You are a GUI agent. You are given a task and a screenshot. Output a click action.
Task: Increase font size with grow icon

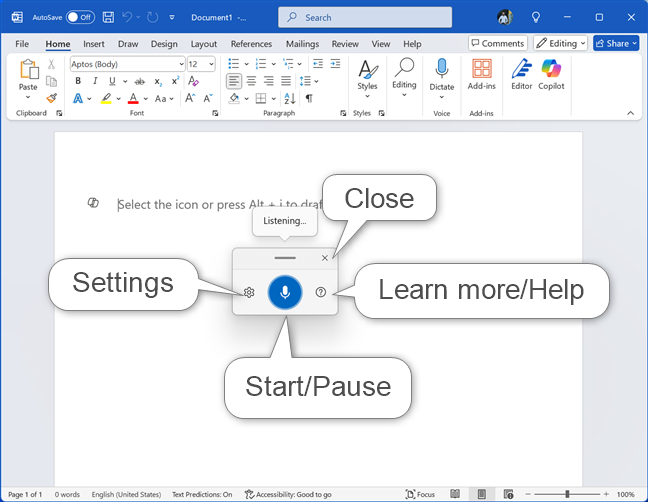(x=190, y=98)
